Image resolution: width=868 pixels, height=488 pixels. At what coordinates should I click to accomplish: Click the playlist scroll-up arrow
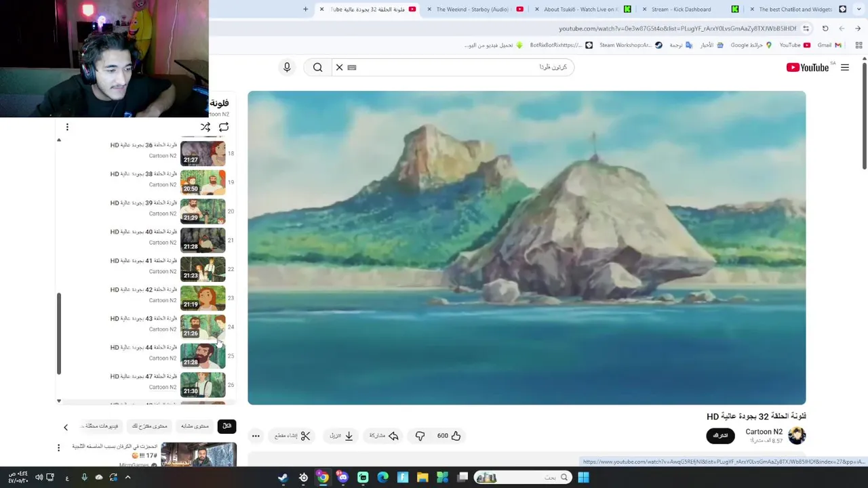pos(59,140)
